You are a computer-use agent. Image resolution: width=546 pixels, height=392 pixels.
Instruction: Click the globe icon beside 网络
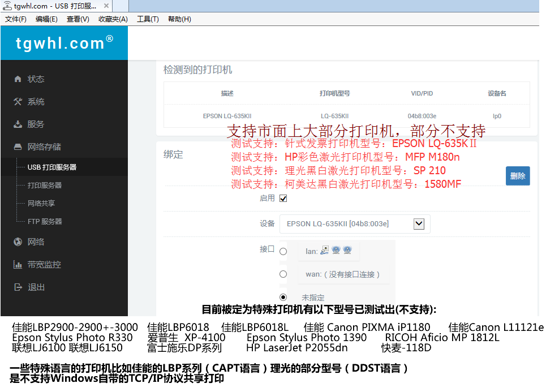(18, 242)
